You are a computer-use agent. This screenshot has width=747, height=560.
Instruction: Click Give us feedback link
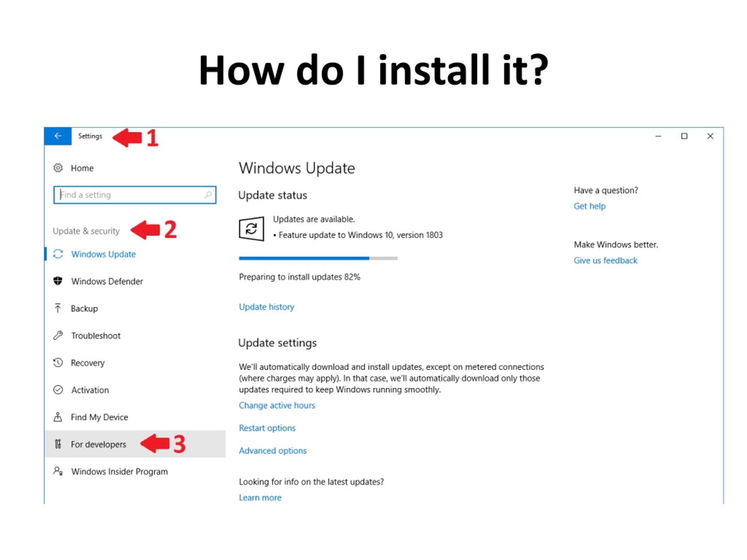[x=605, y=260]
